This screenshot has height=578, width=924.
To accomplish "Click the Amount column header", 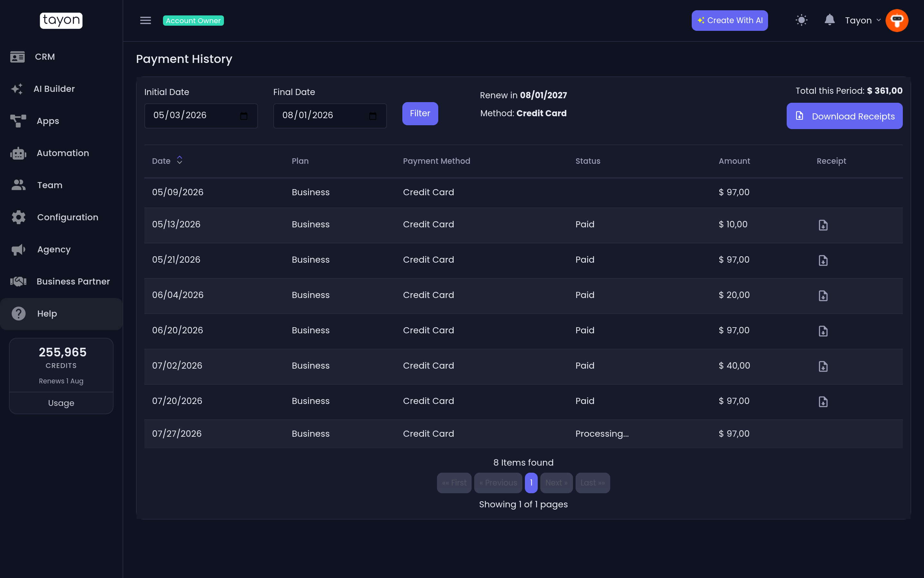I will click(734, 161).
